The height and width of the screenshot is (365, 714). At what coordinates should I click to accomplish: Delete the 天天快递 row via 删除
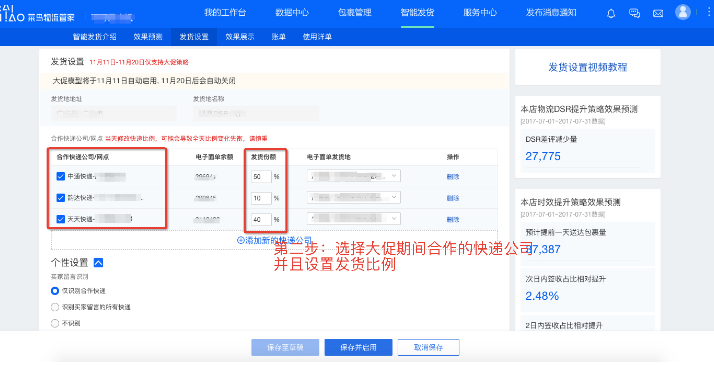(453, 219)
